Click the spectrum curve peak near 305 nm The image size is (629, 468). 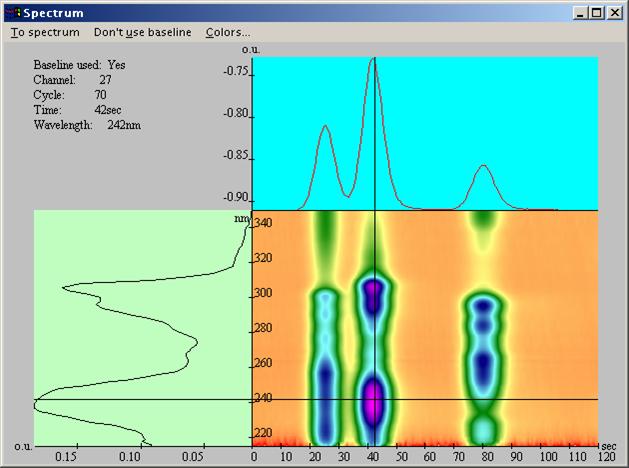pyautogui.click(x=63, y=287)
